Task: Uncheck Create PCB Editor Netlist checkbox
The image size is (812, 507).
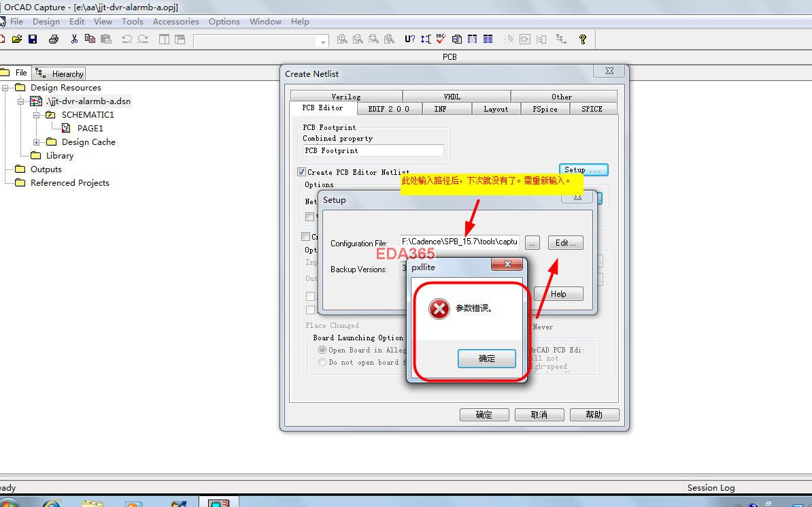Action: pyautogui.click(x=301, y=171)
